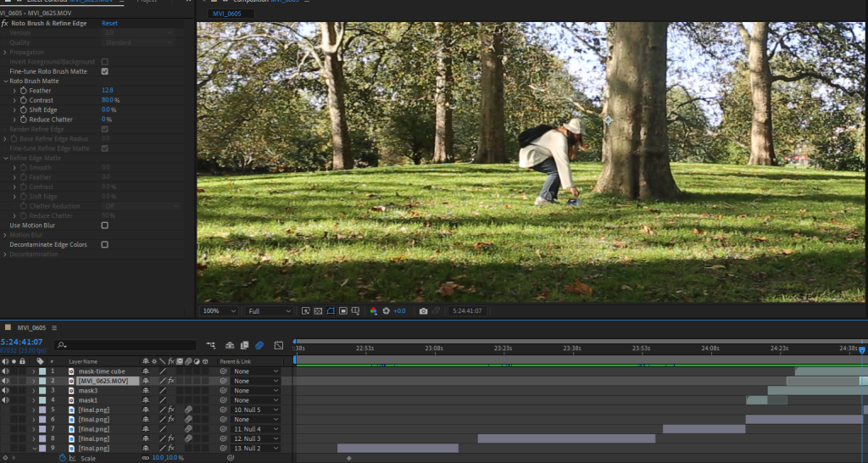Screen dimensions: 868x463
Task: Click the Reduce Chatter stopwatch under Roto Brush Matte
Action: [x=23, y=119]
